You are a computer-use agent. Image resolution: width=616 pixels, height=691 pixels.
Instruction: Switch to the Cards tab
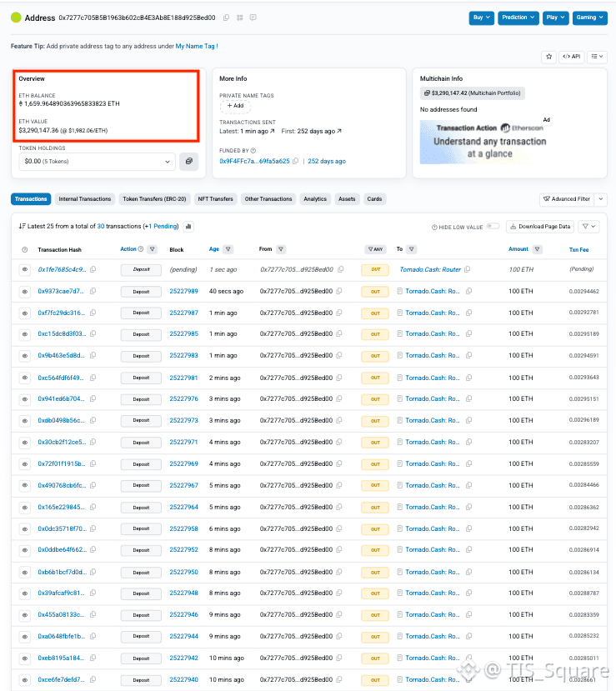pyautogui.click(x=374, y=199)
